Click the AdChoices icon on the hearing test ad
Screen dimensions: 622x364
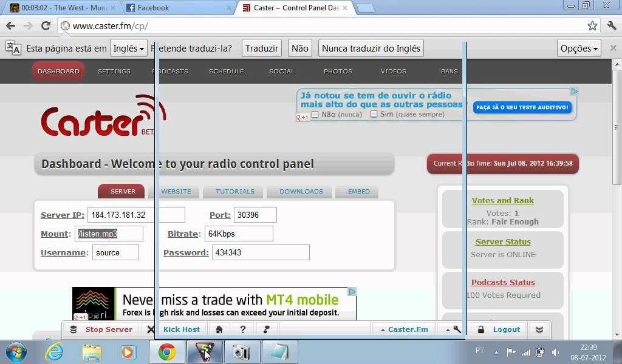pyautogui.click(x=574, y=92)
